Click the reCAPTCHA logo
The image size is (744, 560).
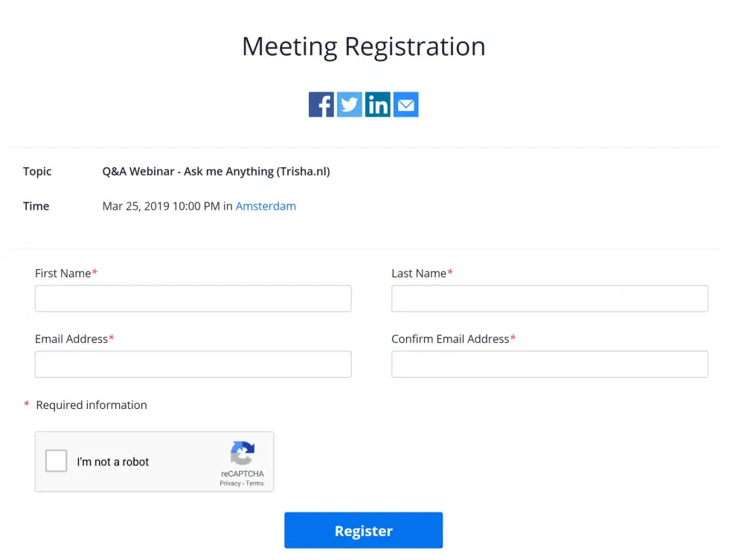(x=243, y=453)
